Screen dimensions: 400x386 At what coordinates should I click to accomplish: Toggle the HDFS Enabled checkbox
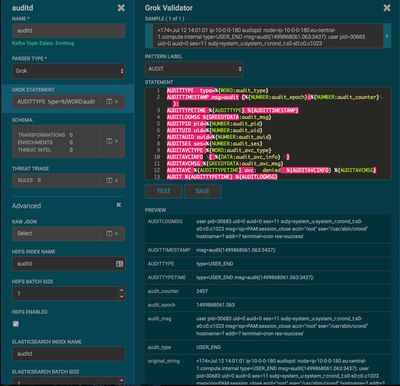16,324
